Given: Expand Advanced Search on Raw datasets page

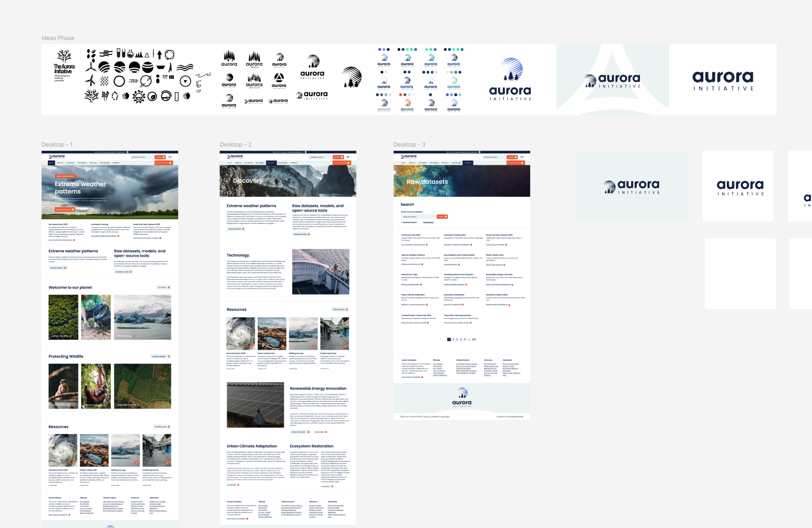Looking at the screenshot, I should [x=410, y=222].
